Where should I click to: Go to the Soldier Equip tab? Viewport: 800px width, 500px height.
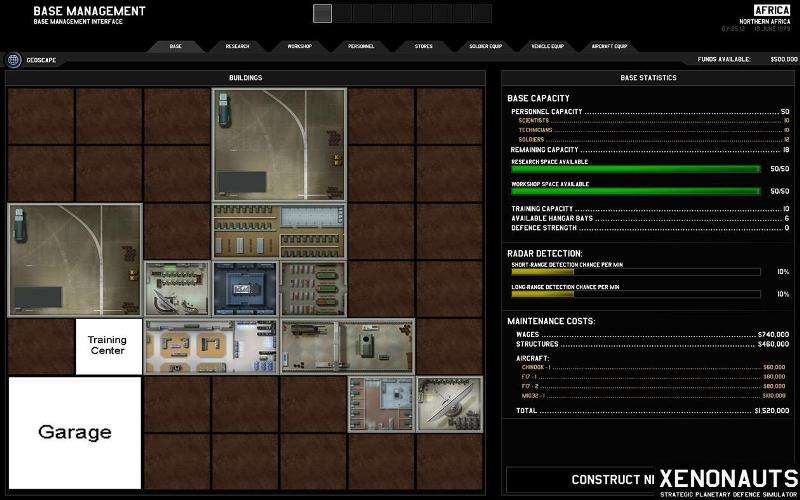(x=484, y=46)
